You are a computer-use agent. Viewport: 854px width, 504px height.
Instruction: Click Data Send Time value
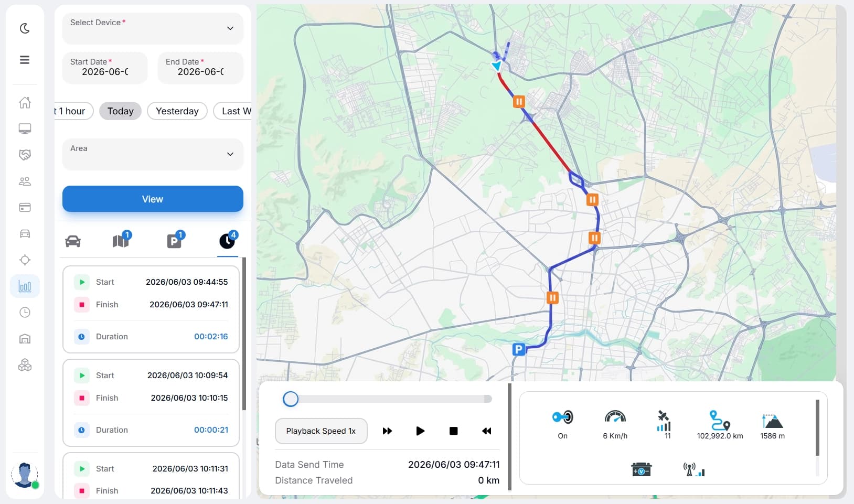[x=454, y=465]
